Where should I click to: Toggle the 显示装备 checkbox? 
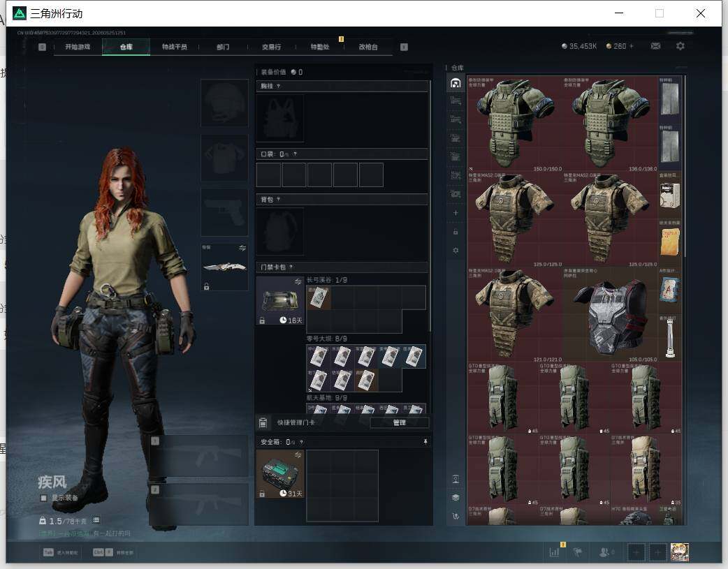coord(43,498)
